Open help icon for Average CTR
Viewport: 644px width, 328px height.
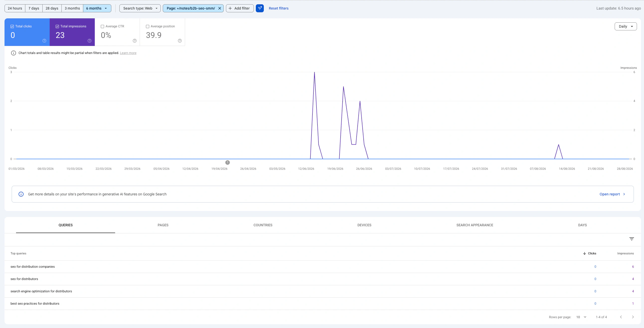135,41
